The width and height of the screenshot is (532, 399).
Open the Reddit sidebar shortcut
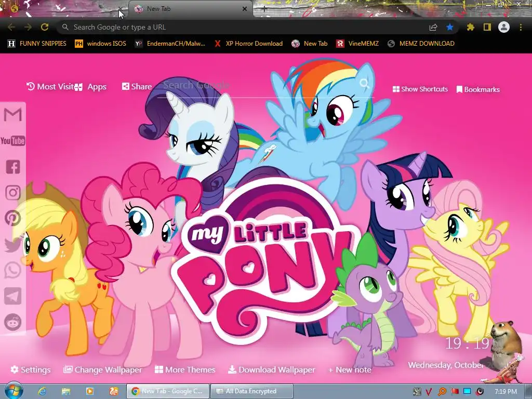point(13,322)
